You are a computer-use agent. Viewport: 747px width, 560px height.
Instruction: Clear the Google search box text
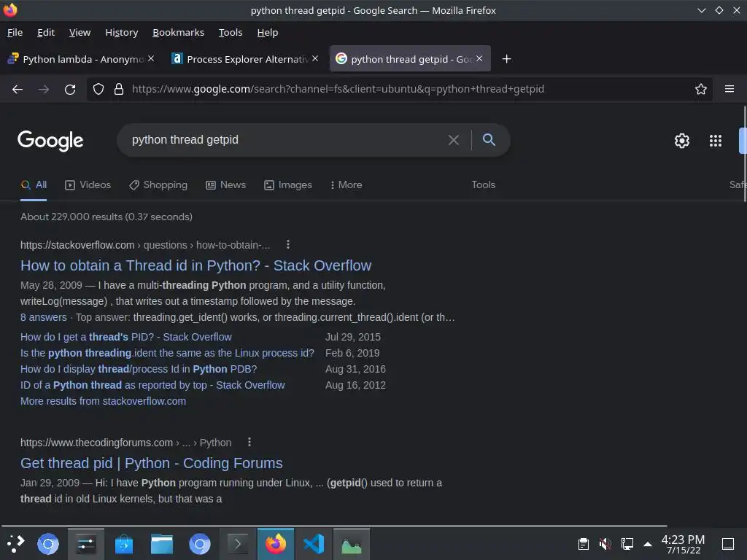[x=454, y=140]
